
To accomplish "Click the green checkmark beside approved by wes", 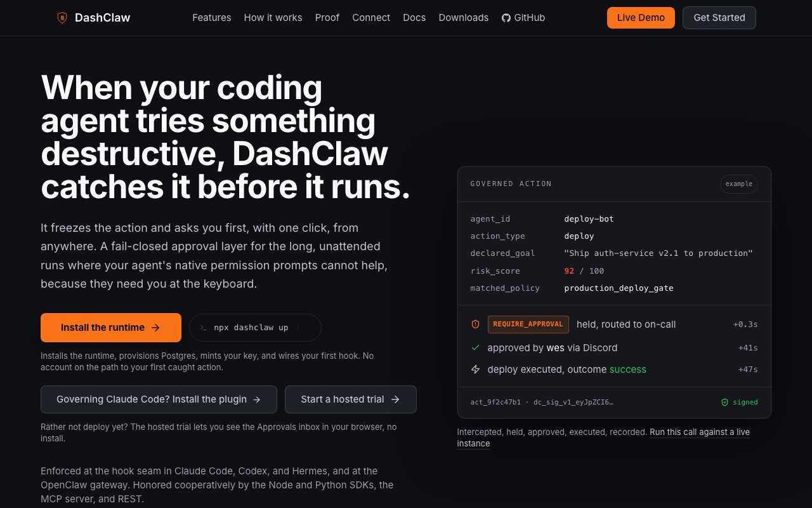I will click(x=475, y=348).
